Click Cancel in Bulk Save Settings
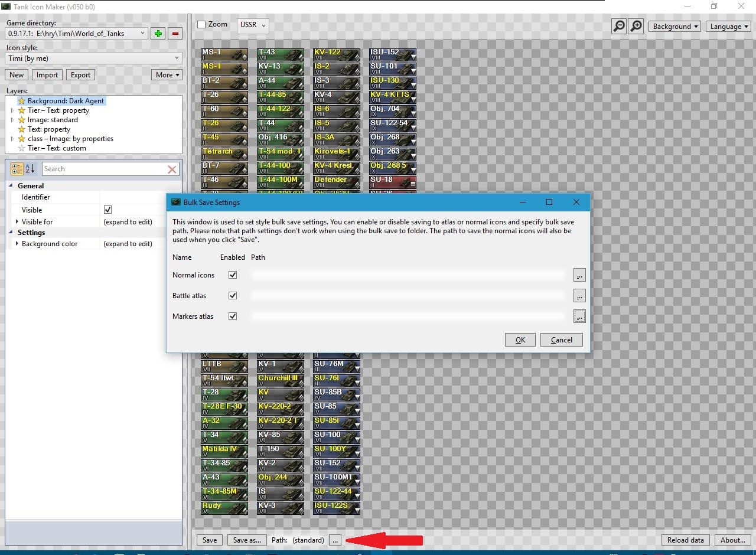756x555 pixels. [x=562, y=339]
